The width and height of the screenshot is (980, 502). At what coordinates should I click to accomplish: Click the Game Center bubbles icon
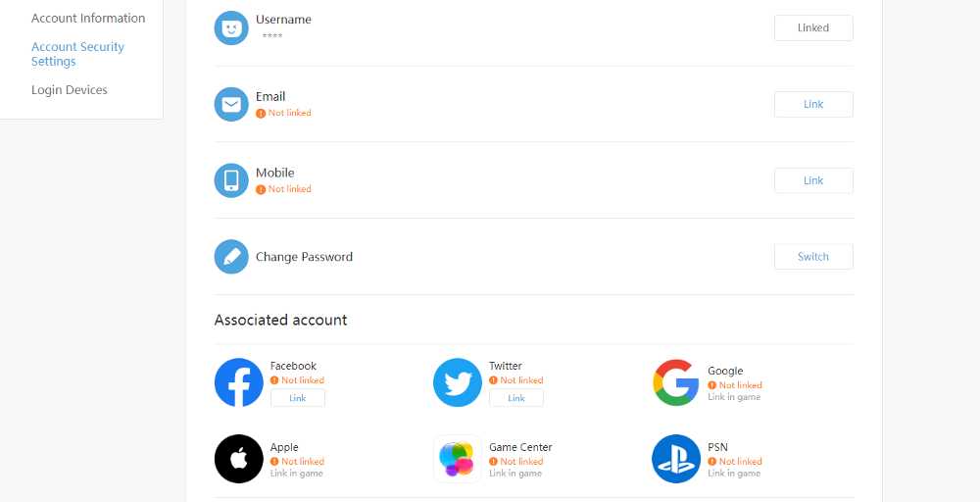pos(458,459)
